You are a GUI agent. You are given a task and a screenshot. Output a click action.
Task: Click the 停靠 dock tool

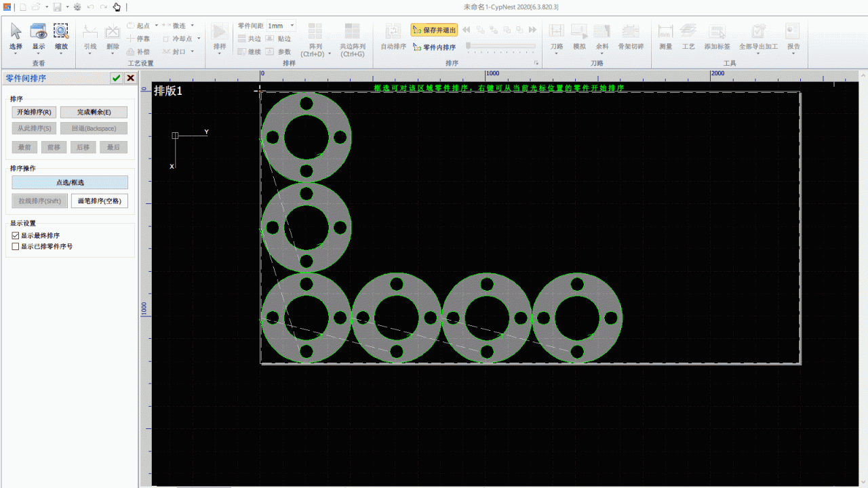click(139, 39)
